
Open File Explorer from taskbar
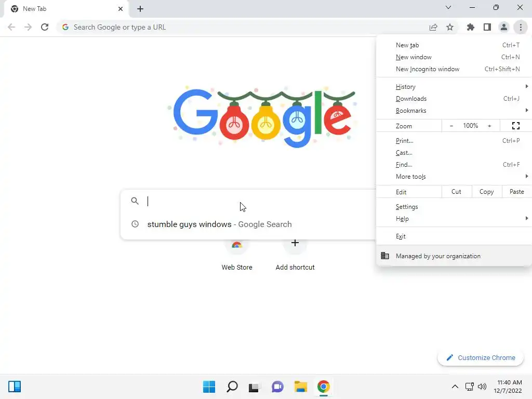[301, 387]
